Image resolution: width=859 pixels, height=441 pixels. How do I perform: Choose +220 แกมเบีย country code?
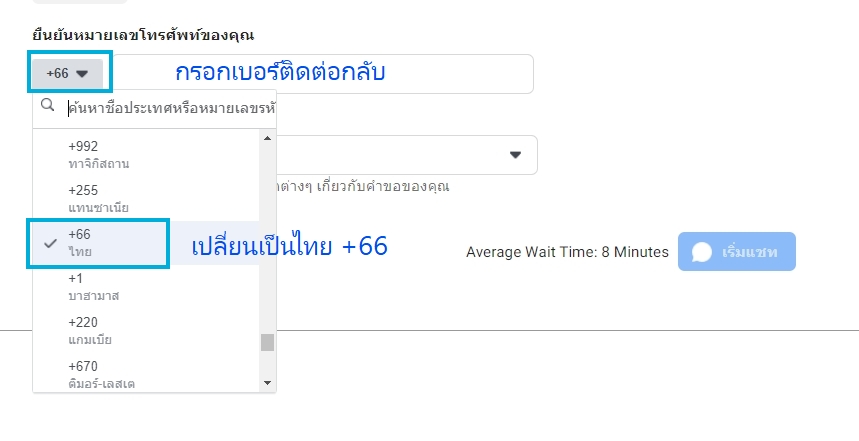tap(146, 330)
